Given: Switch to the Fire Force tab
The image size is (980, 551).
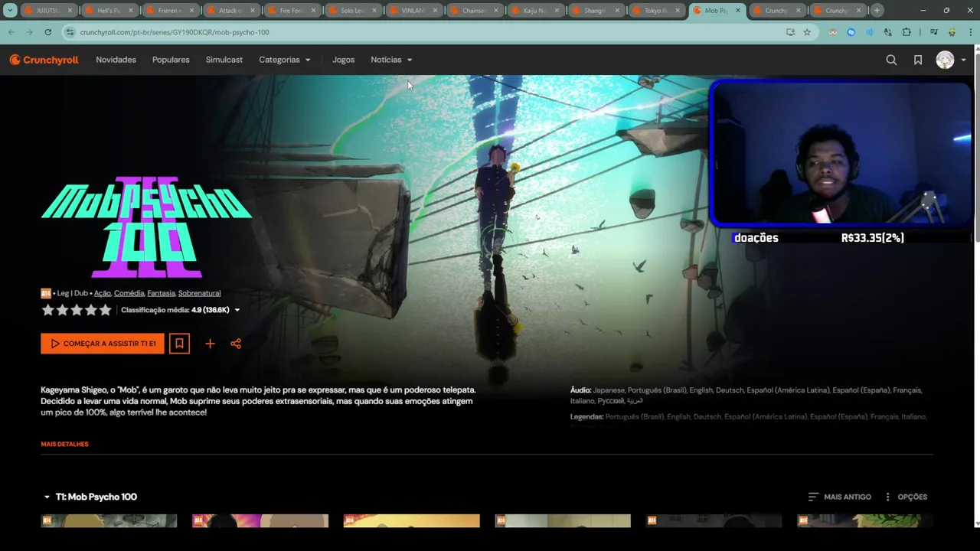Looking at the screenshot, I should tap(292, 11).
